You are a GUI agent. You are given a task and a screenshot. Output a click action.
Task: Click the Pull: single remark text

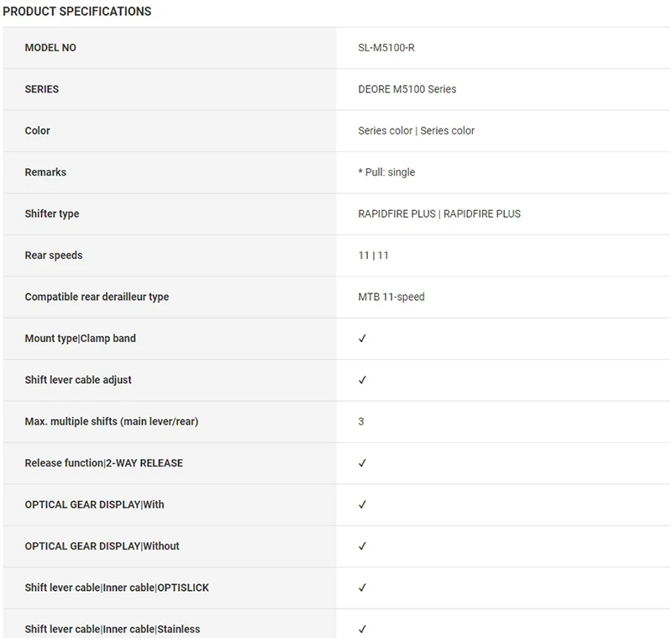pyautogui.click(x=389, y=172)
